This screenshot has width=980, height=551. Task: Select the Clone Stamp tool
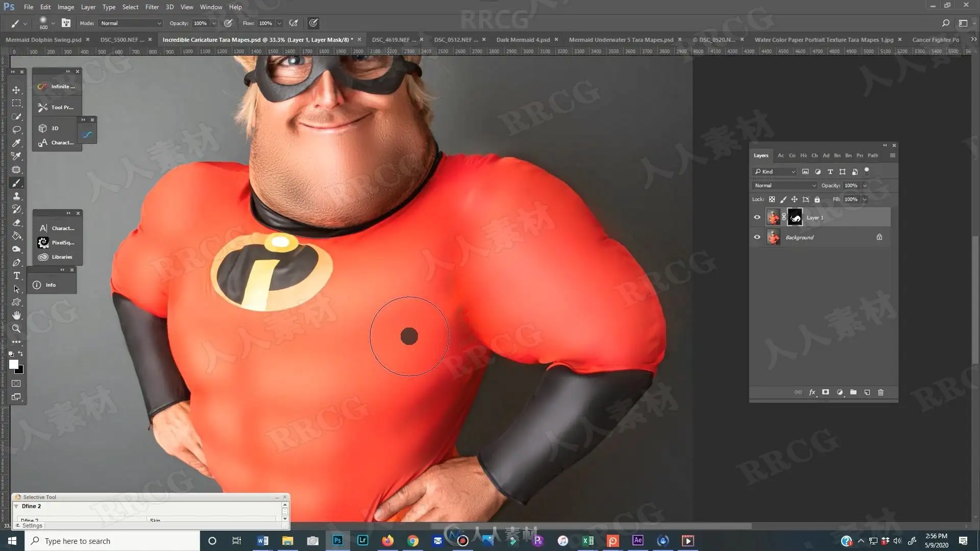click(16, 196)
